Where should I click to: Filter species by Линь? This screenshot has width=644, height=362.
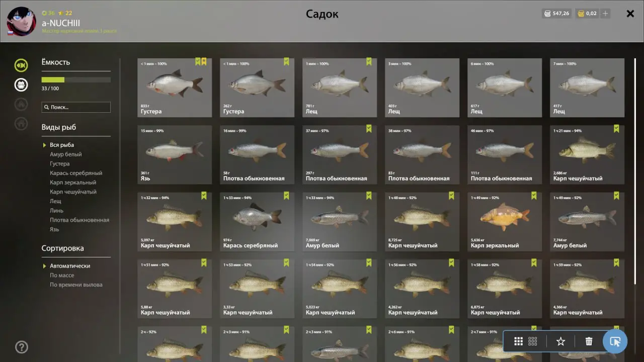pos(56,211)
